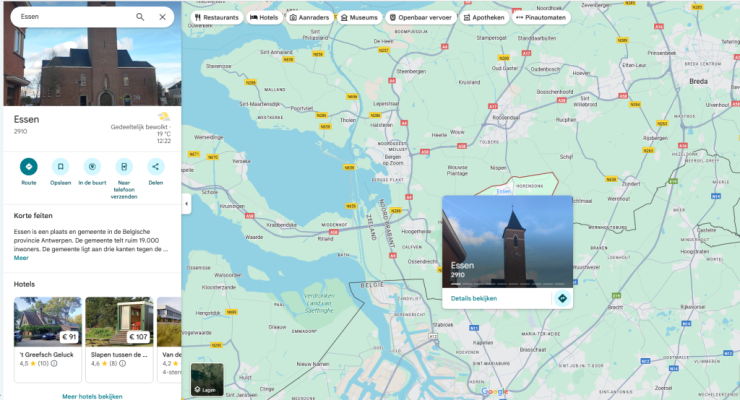Click Korte feiten heading
The width and height of the screenshot is (740, 400).
click(x=33, y=216)
